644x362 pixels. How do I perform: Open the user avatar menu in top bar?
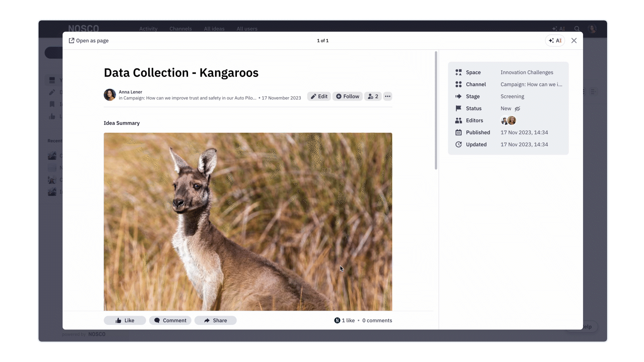tap(593, 29)
